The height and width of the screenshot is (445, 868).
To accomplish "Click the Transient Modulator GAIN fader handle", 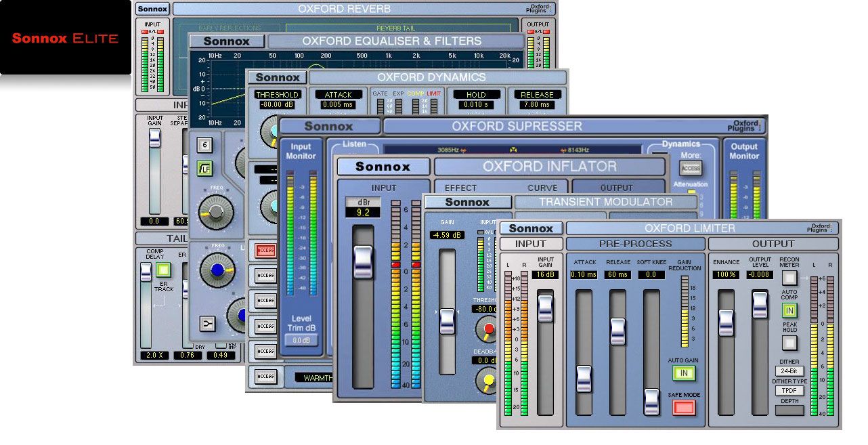I will (447, 320).
